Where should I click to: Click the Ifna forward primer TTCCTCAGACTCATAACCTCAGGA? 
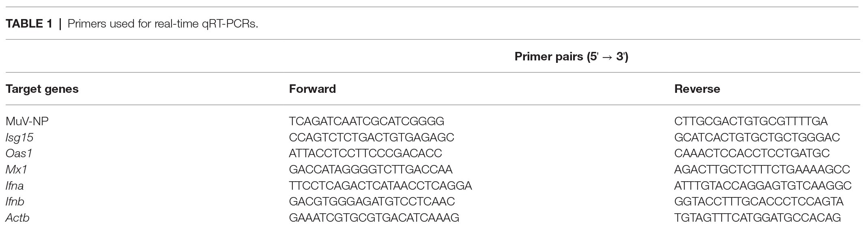[380, 186]
